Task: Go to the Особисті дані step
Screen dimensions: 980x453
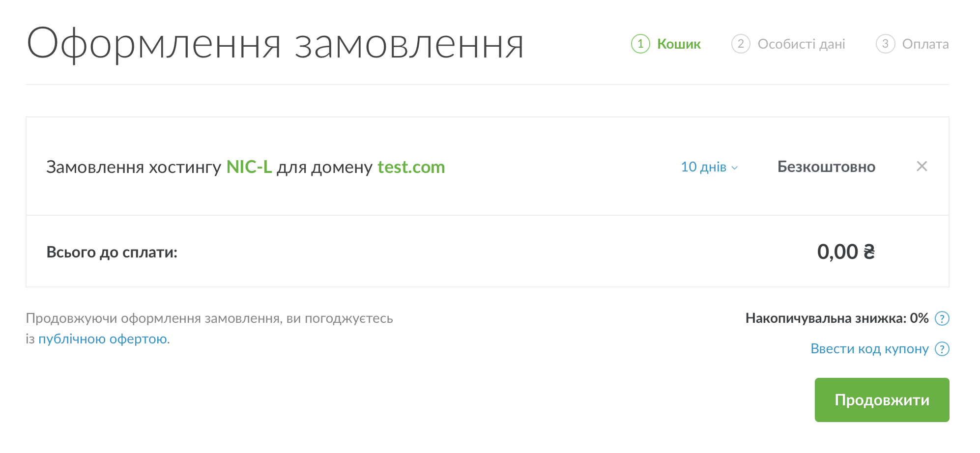Action: (801, 44)
